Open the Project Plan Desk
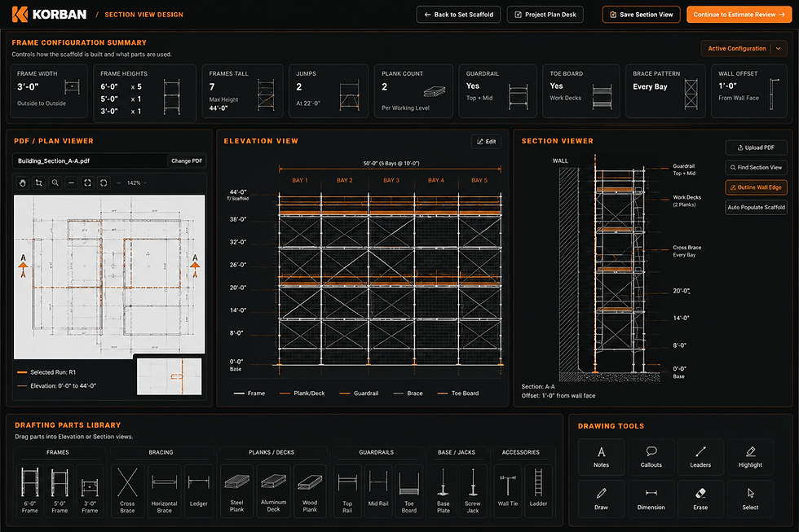Image resolution: width=799 pixels, height=532 pixels. [545, 15]
